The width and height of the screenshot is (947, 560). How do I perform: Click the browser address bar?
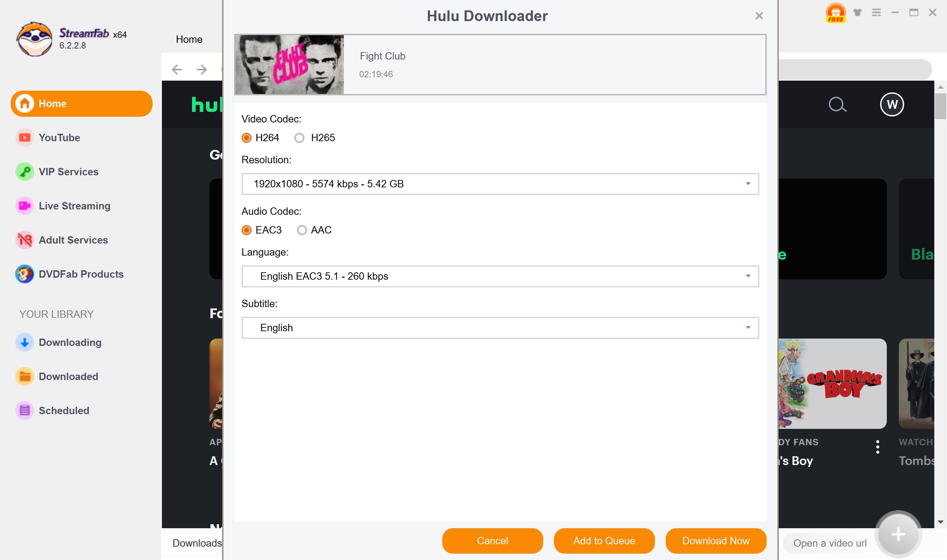point(855,70)
